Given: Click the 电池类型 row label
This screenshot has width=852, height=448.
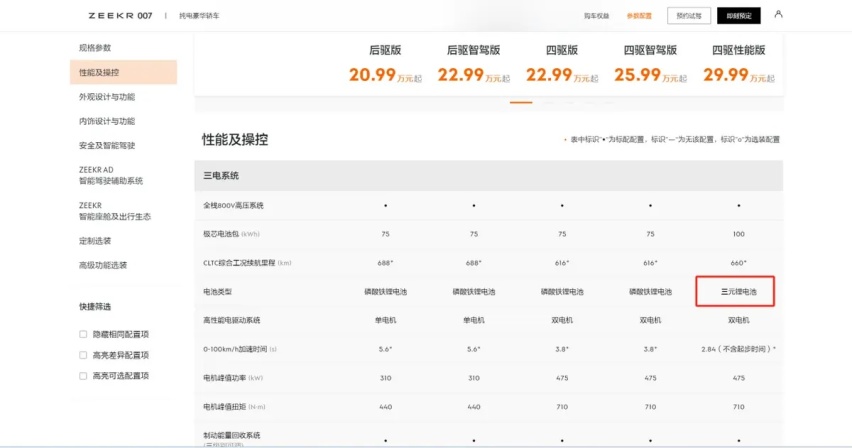Looking at the screenshot, I should (x=217, y=292).
